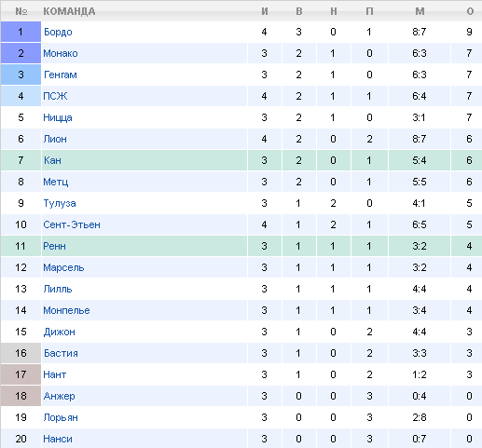Click the purple position 1 cell
The height and width of the screenshot is (448, 482).
(x=21, y=32)
